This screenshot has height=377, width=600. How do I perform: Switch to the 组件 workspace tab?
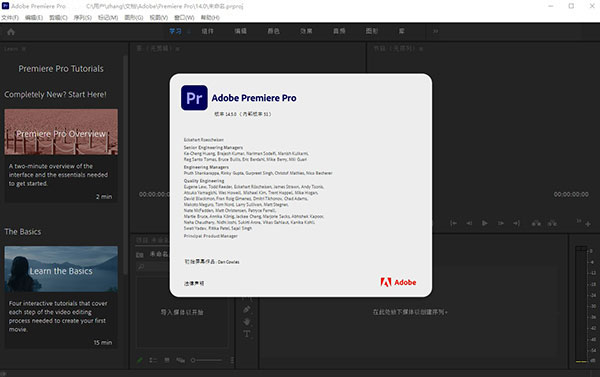(207, 31)
